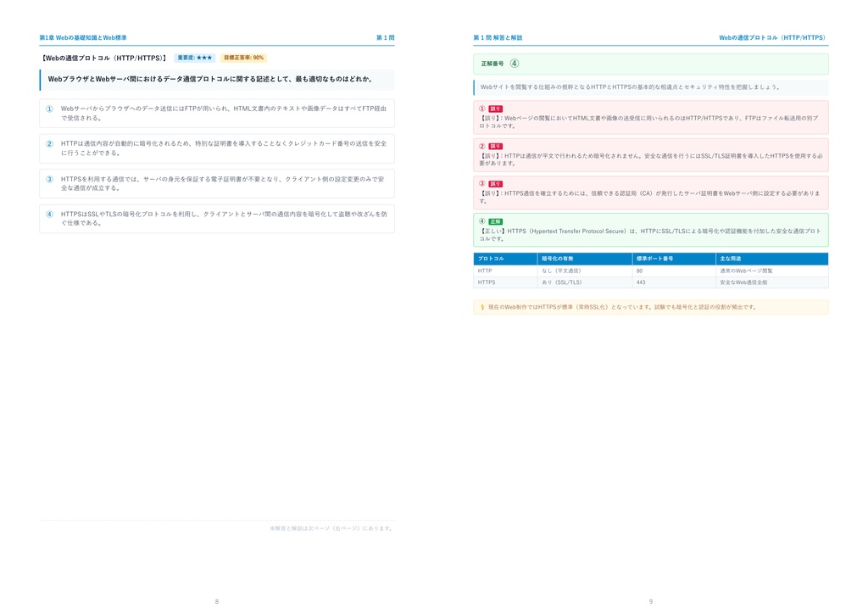Click the green 正解 badge in explanation ④
868x614 pixels.
(x=495, y=222)
